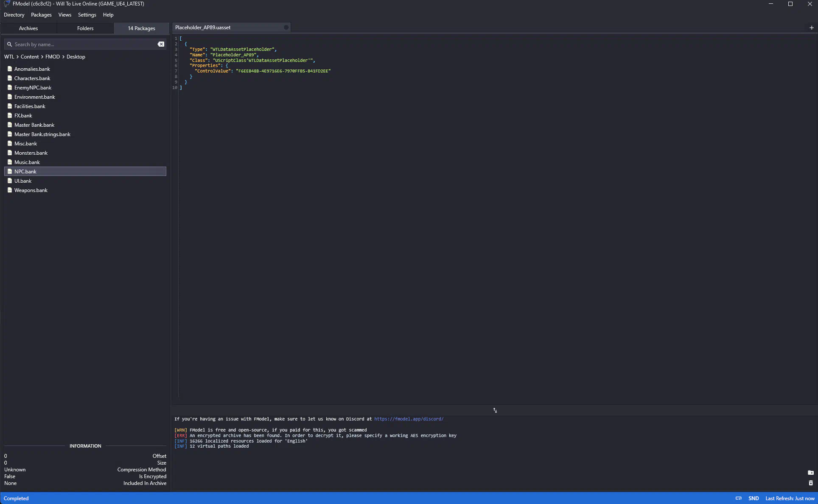The image size is (818, 504).
Task: Click the clear search field icon
Action: pos(161,44)
